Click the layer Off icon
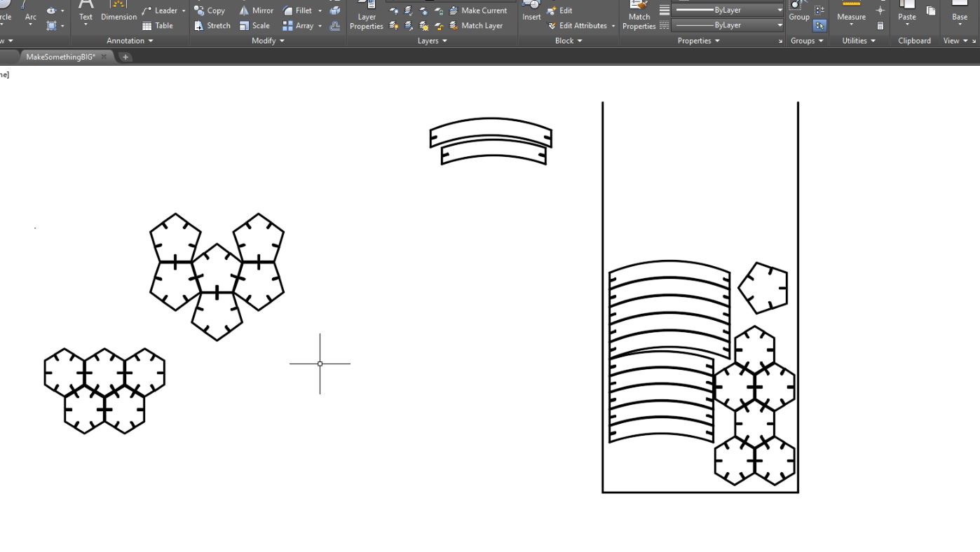The height and width of the screenshot is (552, 980). point(394,11)
